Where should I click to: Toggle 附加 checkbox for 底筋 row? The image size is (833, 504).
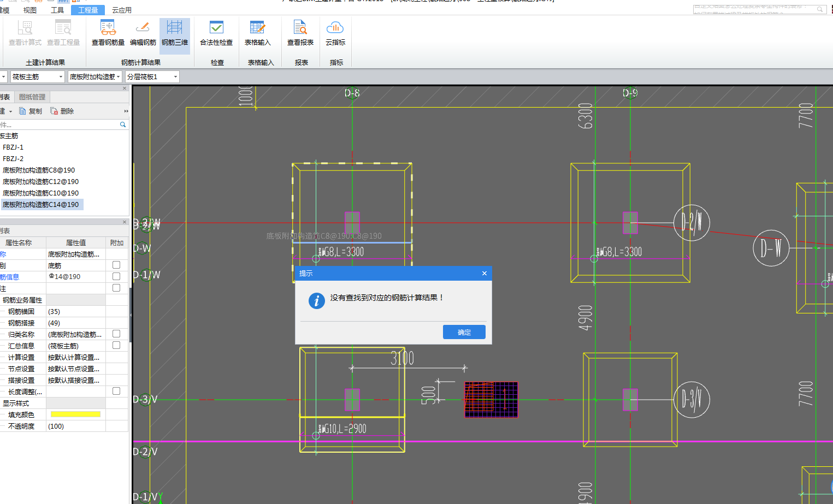pyautogui.click(x=116, y=265)
